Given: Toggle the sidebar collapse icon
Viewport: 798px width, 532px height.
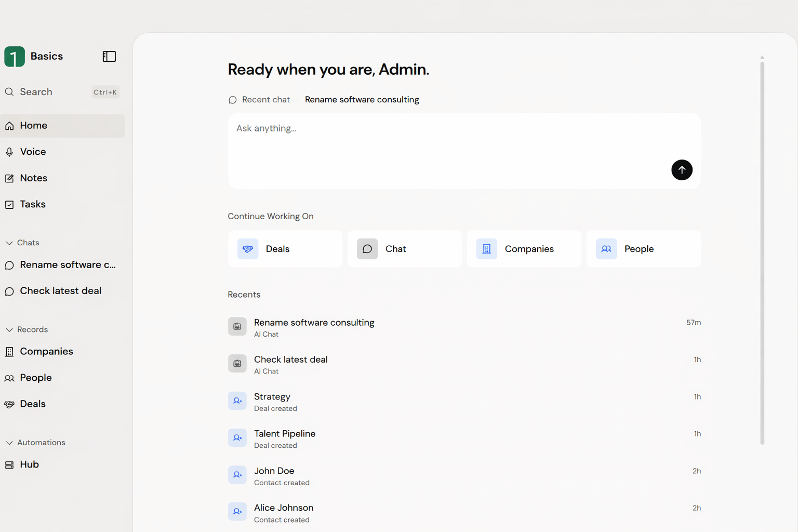Looking at the screenshot, I should (109, 56).
